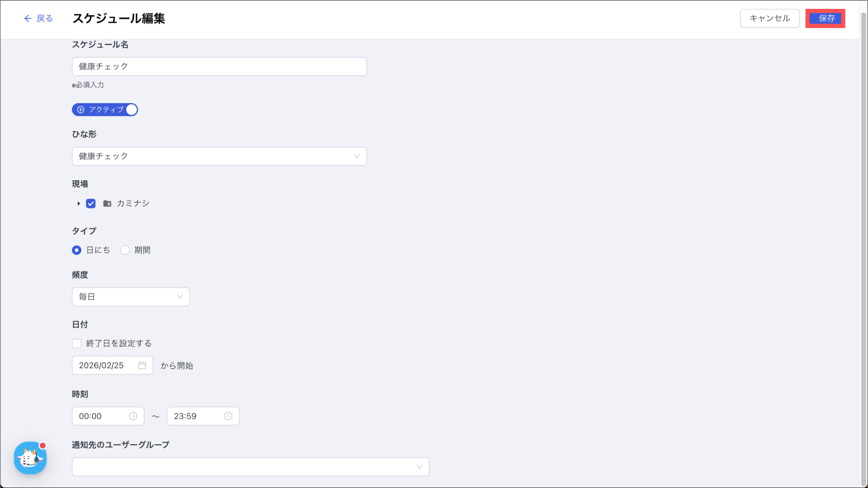Open the 通知先のユーザーグループ dropdown
Screen dimensions: 868x488
click(250, 467)
